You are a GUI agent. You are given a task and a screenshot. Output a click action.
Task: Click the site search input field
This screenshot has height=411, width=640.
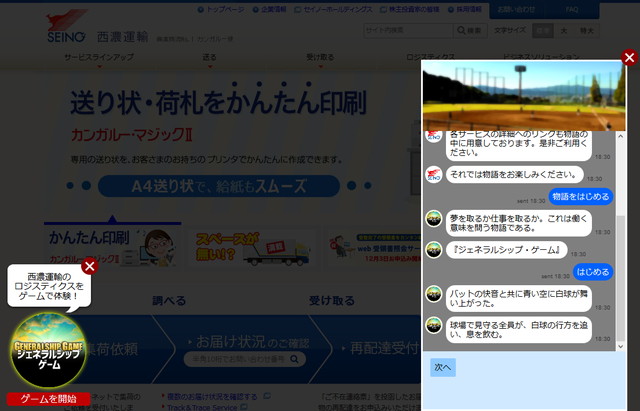(x=408, y=30)
